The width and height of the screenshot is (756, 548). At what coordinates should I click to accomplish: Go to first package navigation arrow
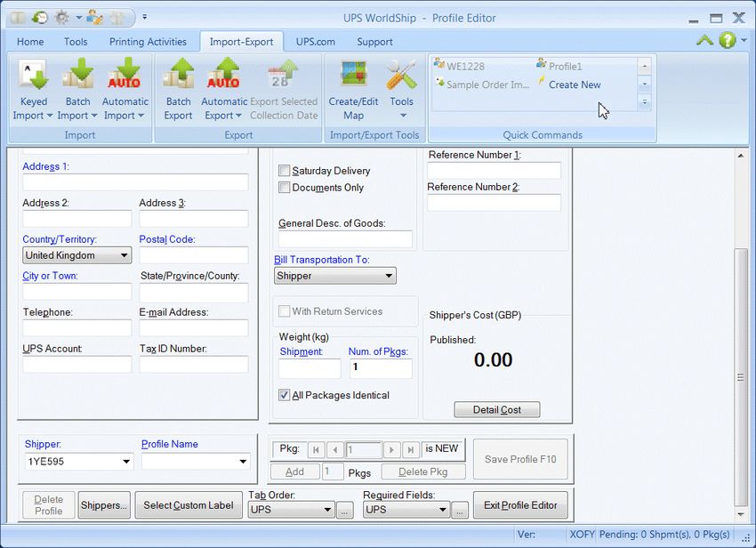pyautogui.click(x=316, y=449)
